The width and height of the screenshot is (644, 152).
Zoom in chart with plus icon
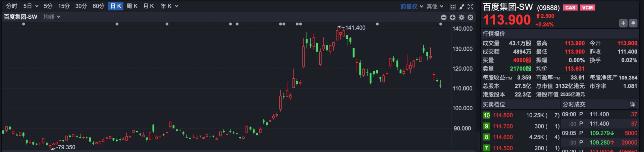452,17
